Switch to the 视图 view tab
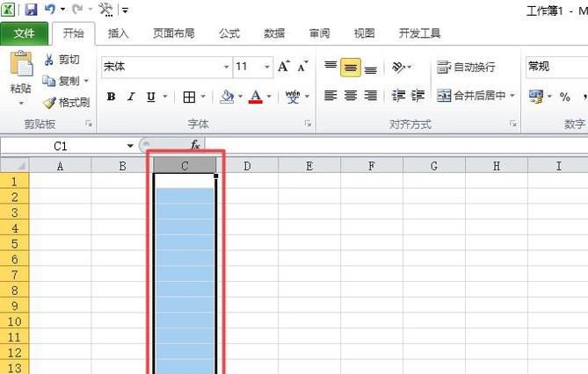This screenshot has width=588, height=374. [x=364, y=33]
